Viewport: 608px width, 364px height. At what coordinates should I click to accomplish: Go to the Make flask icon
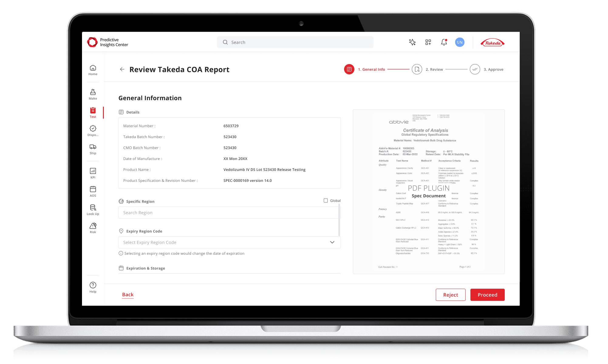tap(93, 94)
